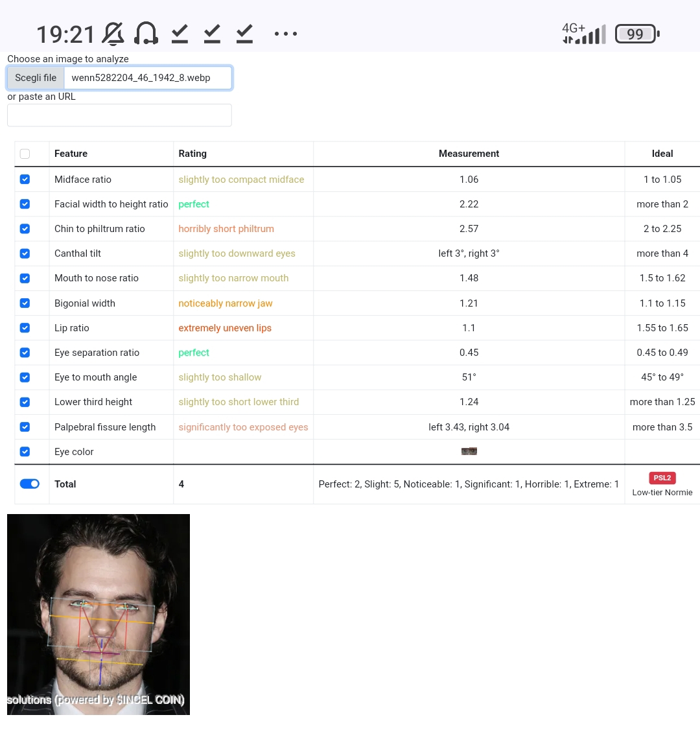This screenshot has width=700, height=739.
Task: Click measurement 'left 3°, right 3°'
Action: (x=469, y=253)
